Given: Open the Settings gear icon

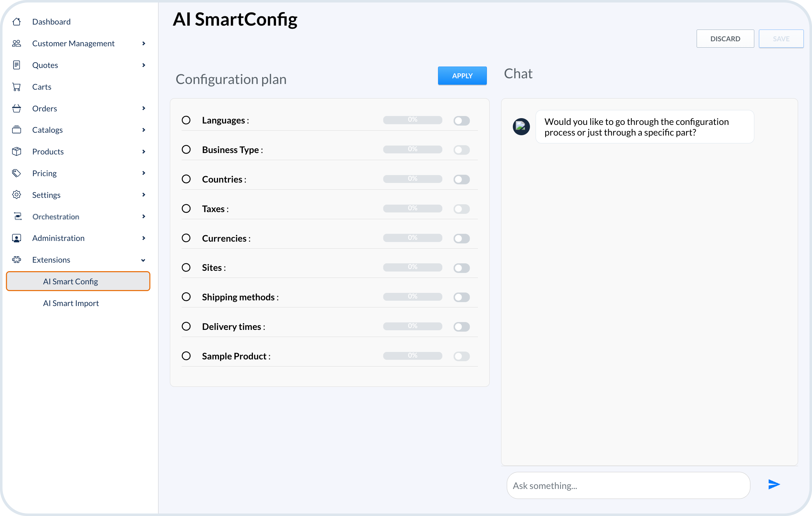Looking at the screenshot, I should tap(16, 195).
